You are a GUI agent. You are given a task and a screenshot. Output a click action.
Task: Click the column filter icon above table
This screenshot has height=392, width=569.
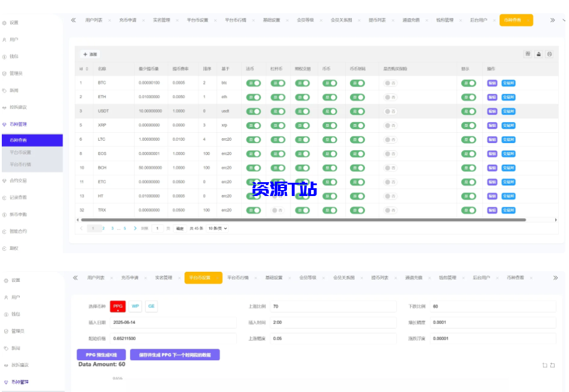click(527, 54)
